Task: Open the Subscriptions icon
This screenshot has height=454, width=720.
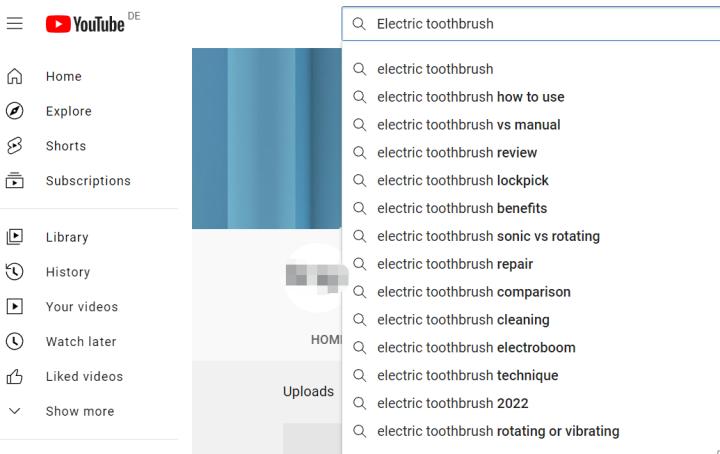Action: 15,181
